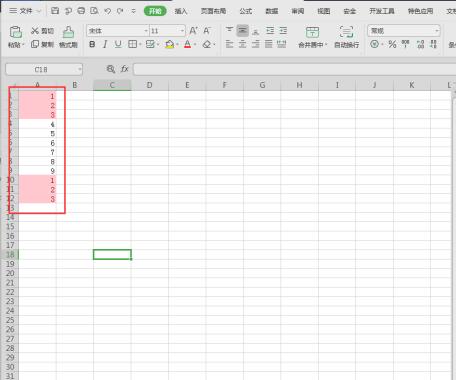Switch to the 插入 Insert tab
The image size is (456, 380).
(181, 11)
